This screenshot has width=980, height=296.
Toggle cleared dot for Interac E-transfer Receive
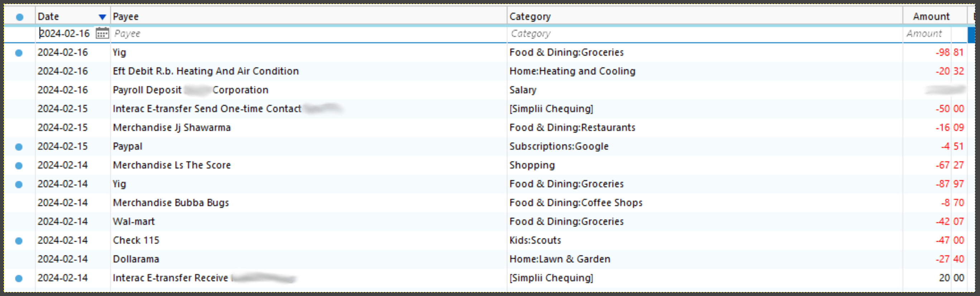coord(19,278)
